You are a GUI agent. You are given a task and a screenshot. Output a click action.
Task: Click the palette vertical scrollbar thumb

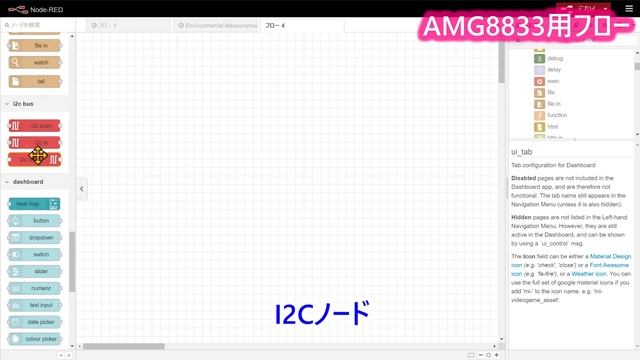point(72,262)
